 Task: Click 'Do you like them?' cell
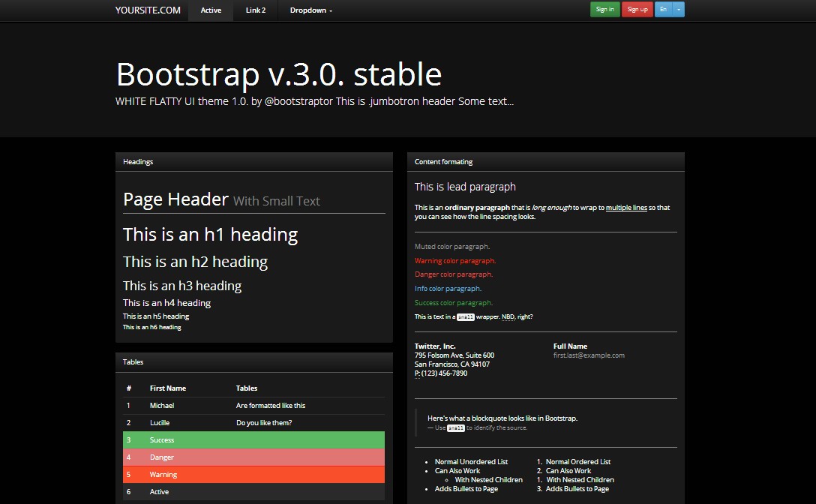(x=264, y=422)
